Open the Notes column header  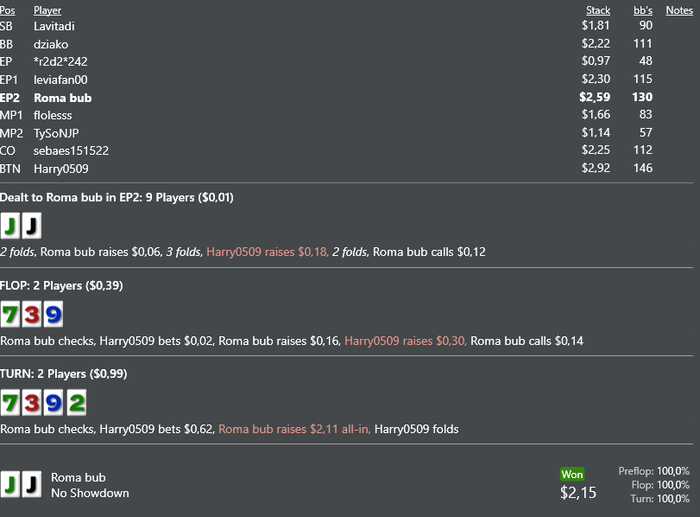(678, 11)
